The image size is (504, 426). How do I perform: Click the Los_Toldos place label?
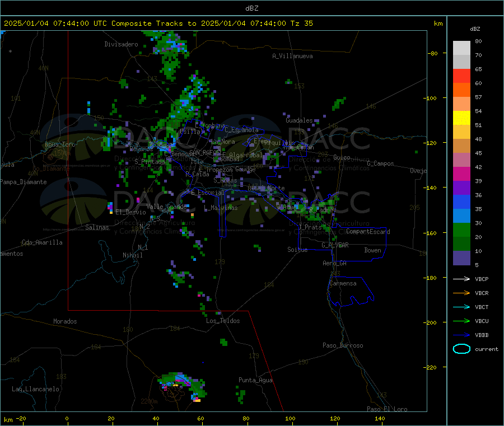pos(223,321)
